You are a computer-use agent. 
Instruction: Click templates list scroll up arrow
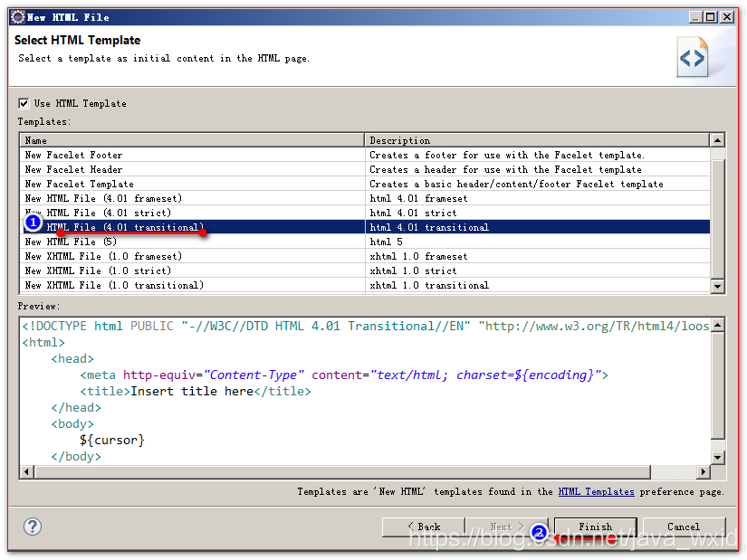[x=717, y=140]
